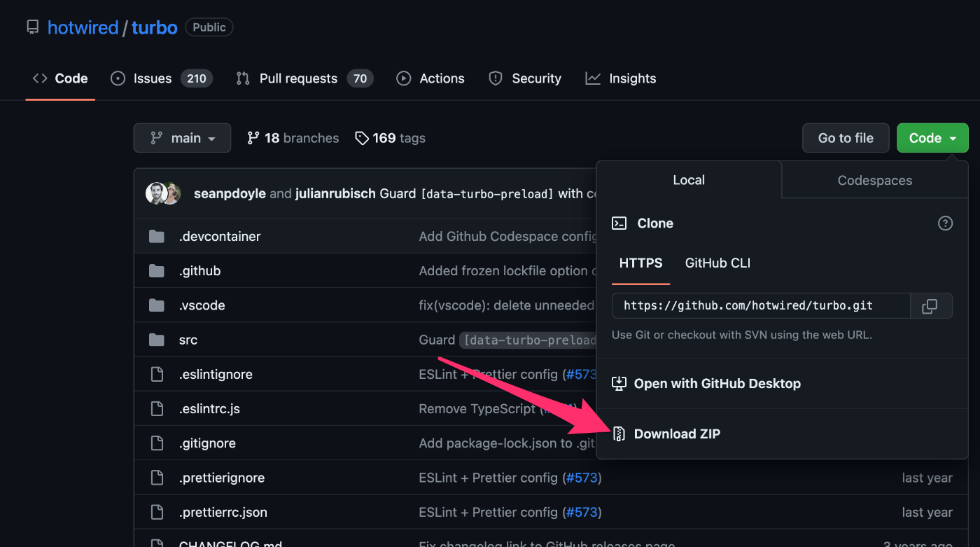Open the Actions tab
The height and width of the screenshot is (547, 980).
pyautogui.click(x=430, y=78)
